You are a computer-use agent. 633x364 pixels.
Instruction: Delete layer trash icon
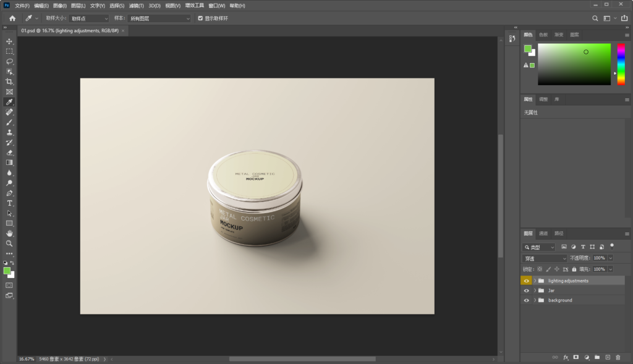pos(618,357)
